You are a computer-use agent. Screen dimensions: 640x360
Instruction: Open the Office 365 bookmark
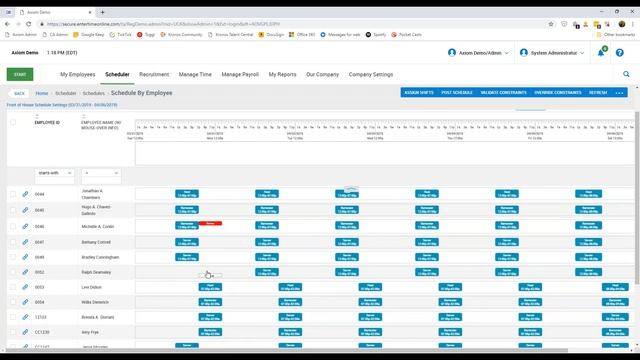click(x=302, y=35)
